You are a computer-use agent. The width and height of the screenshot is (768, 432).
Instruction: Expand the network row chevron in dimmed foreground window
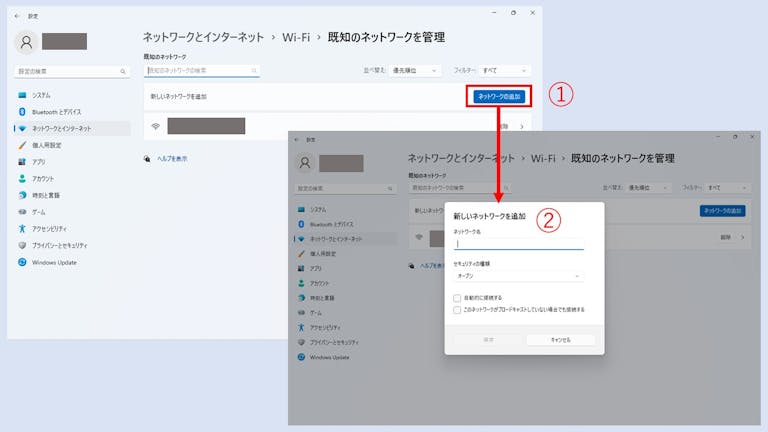tap(743, 238)
